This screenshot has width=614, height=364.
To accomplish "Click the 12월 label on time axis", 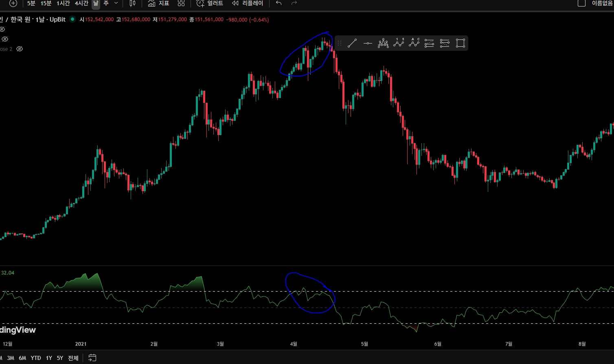I will pyautogui.click(x=7, y=344).
